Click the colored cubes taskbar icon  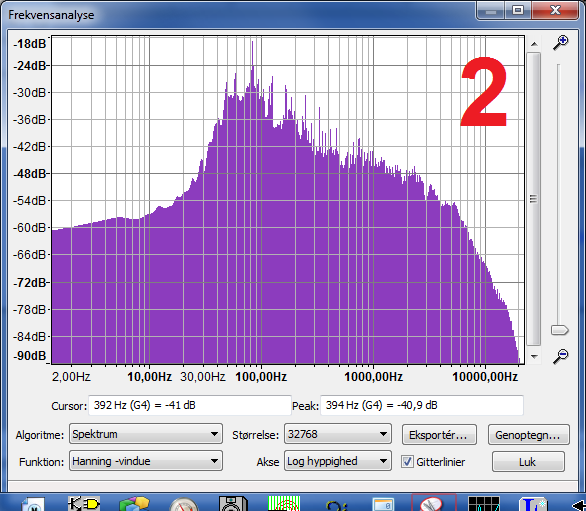click(x=134, y=504)
